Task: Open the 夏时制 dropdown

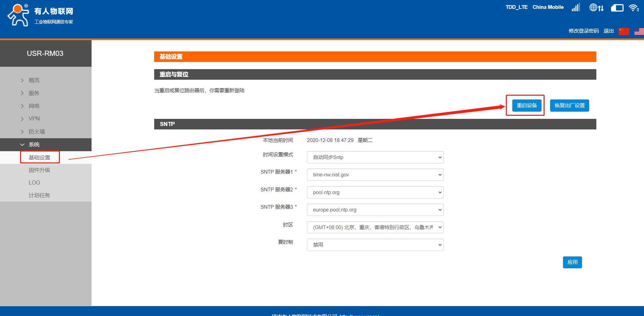Action: 375,245
